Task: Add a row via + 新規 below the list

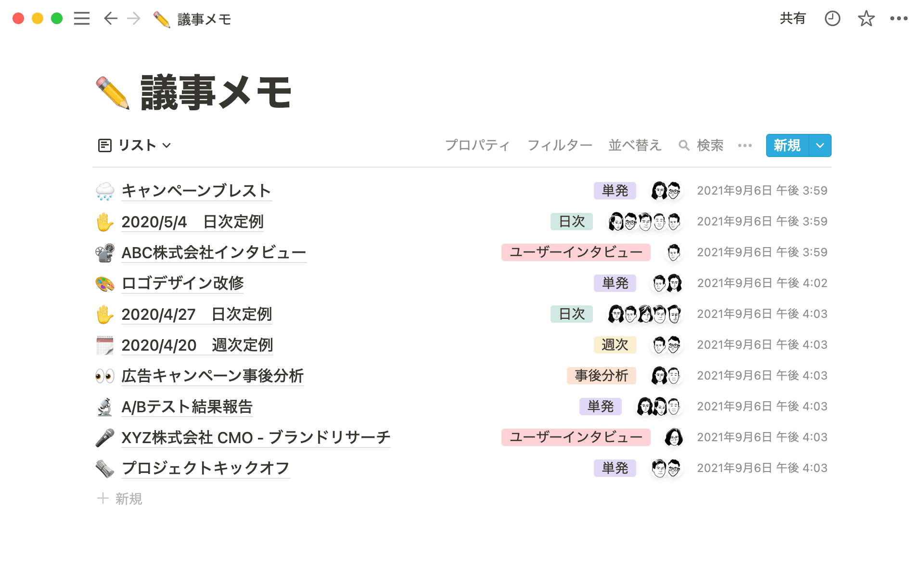Action: click(x=120, y=499)
